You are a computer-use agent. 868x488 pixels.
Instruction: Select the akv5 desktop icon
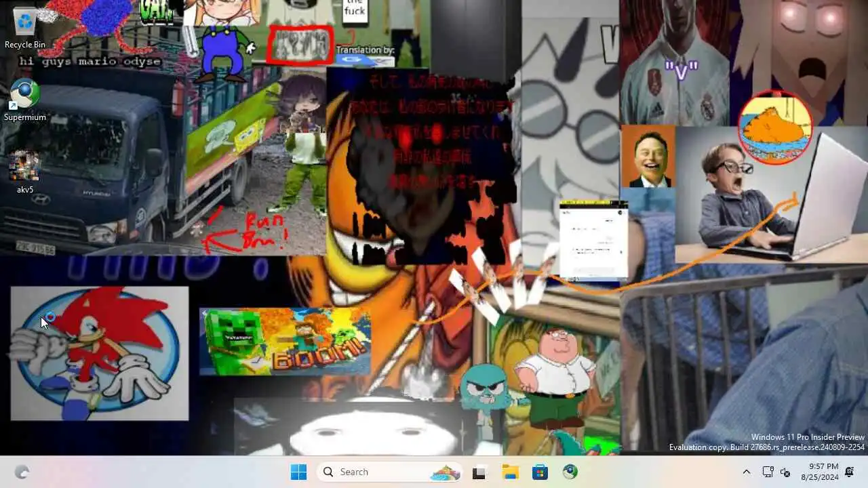pos(25,173)
